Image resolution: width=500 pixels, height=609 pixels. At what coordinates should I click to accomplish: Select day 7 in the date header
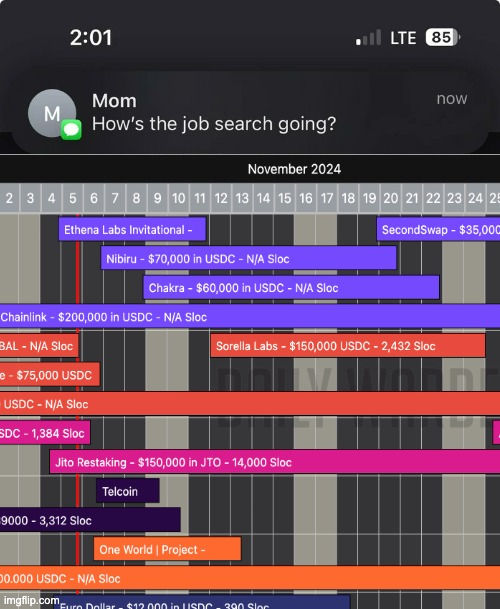[x=115, y=198]
